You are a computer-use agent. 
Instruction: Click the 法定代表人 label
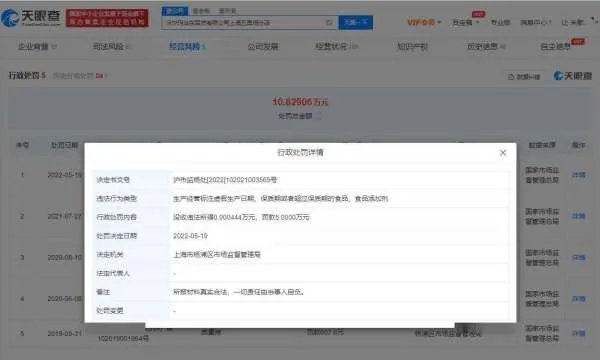(x=113, y=273)
